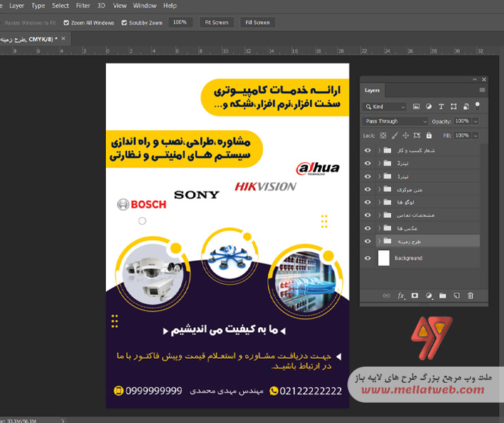Screen dimensions: 504x423
Task: Click the lock position icon
Action: point(405,135)
